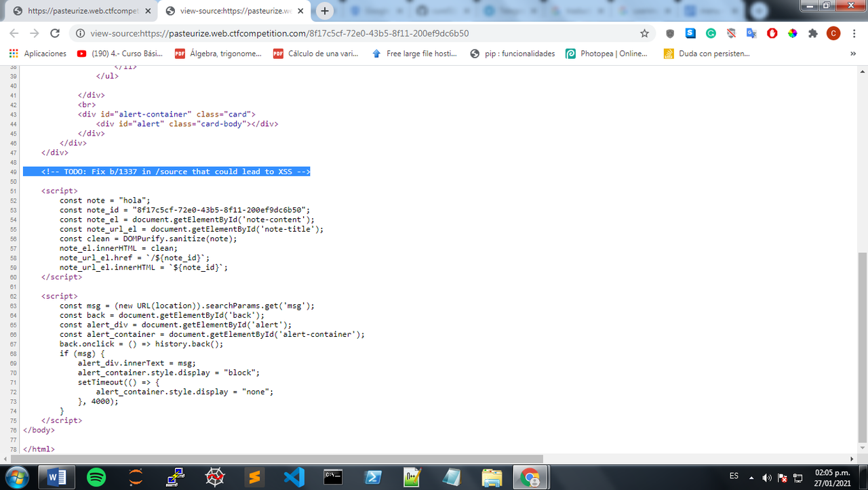Go back to the previous page

(x=14, y=33)
